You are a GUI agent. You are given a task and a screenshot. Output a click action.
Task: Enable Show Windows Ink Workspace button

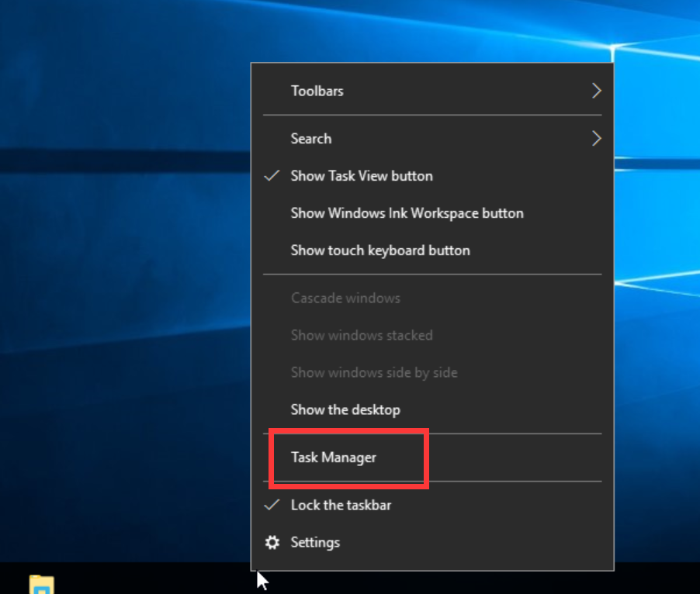coord(432,213)
